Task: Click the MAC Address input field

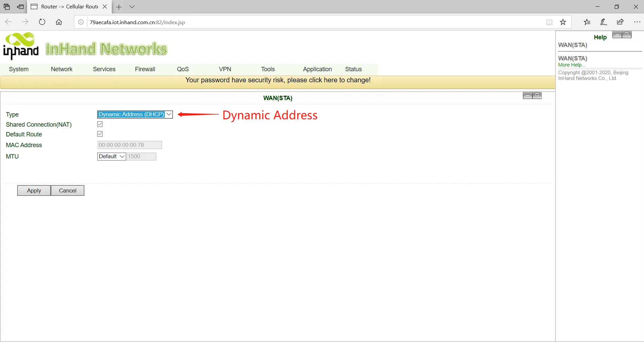Action: point(129,145)
